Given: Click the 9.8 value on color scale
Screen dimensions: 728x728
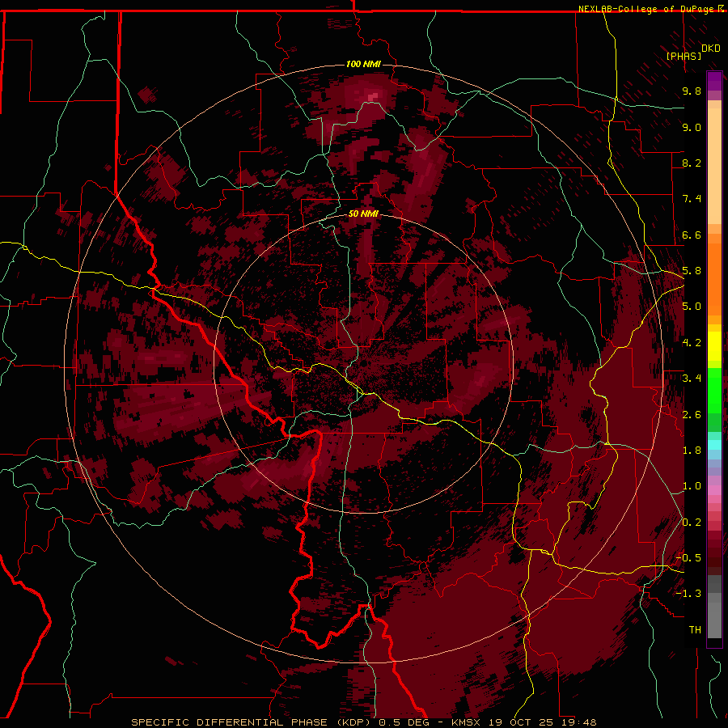Looking at the screenshot, I should [692, 91].
